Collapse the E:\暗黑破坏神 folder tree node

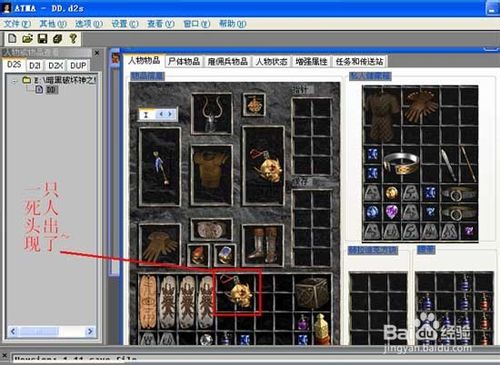coord(14,80)
